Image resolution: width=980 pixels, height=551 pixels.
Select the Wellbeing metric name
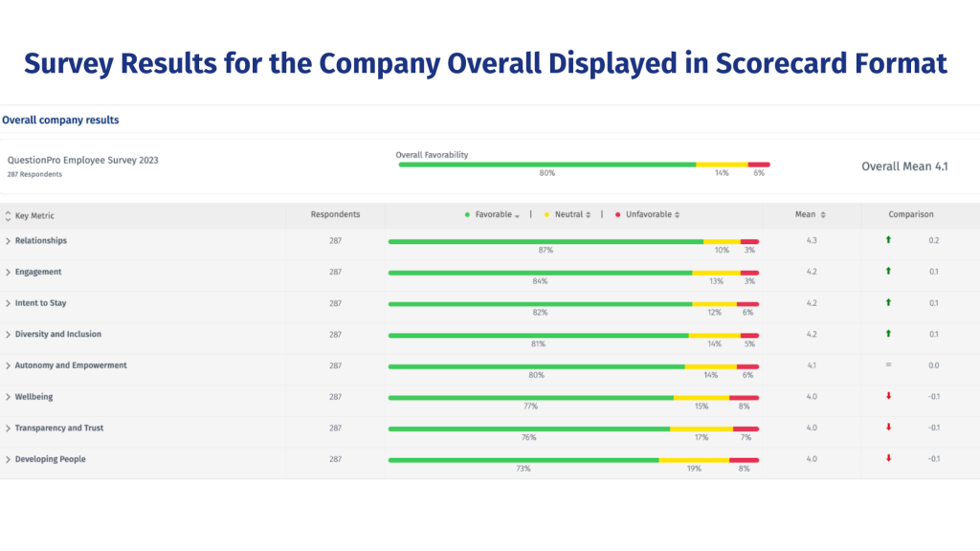point(33,397)
